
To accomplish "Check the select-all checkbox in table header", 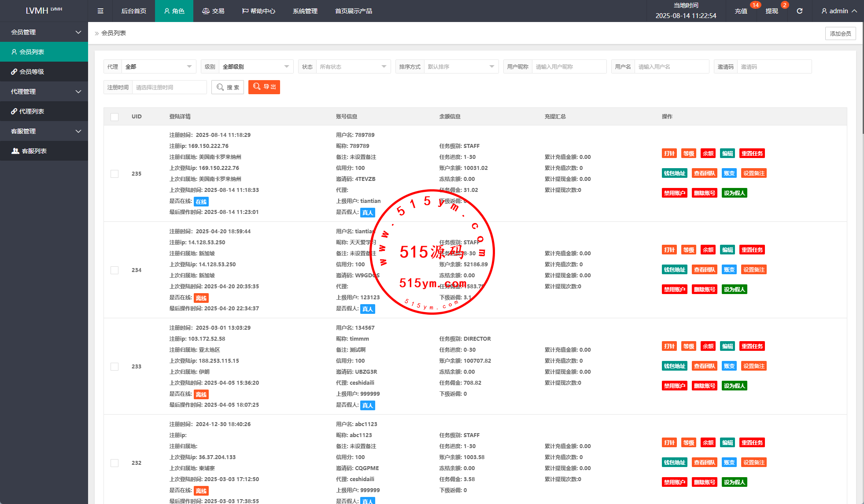I will coord(114,117).
